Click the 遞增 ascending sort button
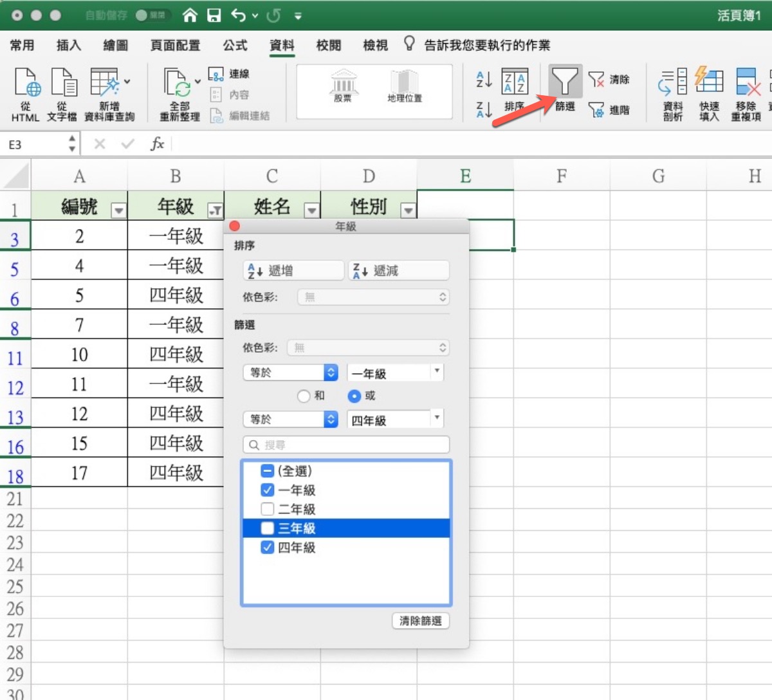 [293, 271]
